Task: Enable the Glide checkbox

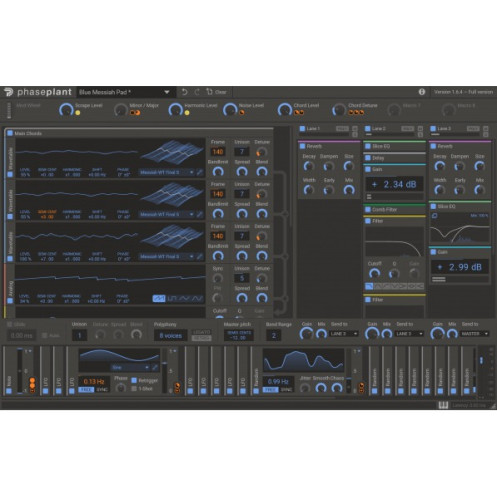Action: pyautogui.click(x=9, y=324)
